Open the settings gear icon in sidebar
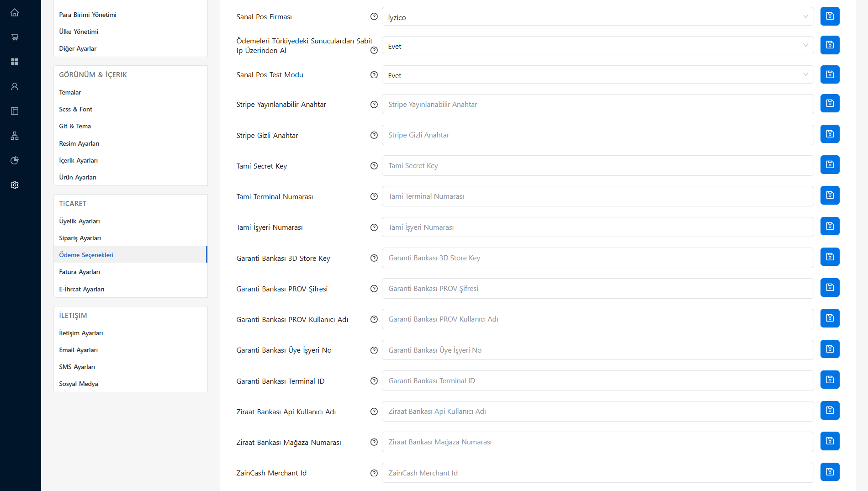The width and height of the screenshot is (868, 491). (15, 185)
